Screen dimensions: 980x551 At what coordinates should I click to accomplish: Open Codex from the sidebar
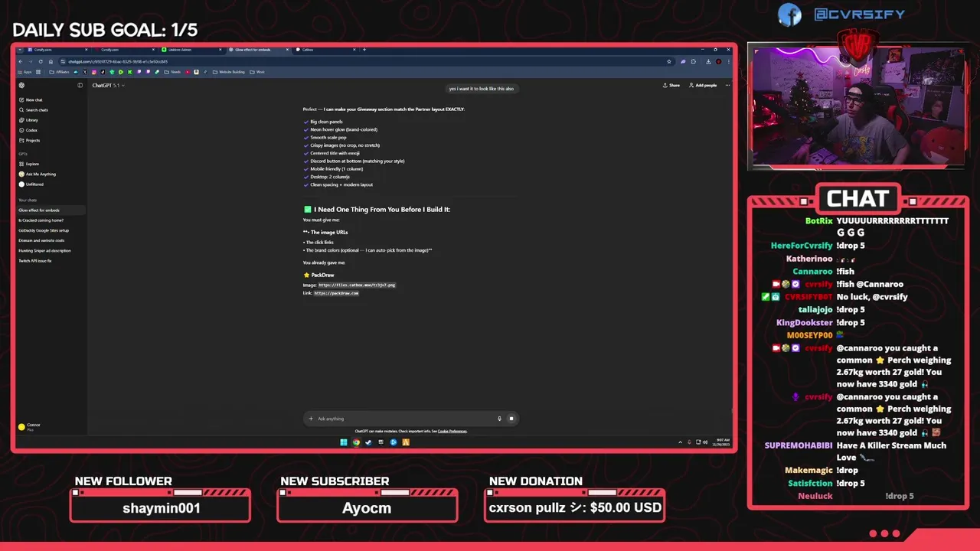click(28, 130)
